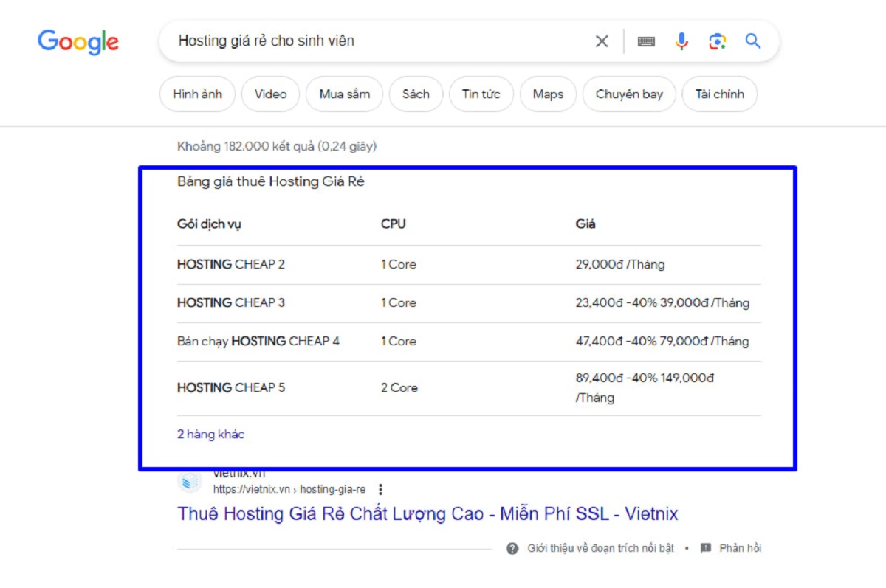Click the 'CPU' column header

click(394, 224)
